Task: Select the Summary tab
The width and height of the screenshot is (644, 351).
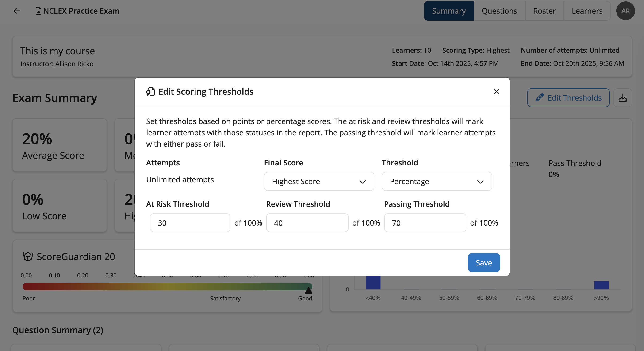Action: pyautogui.click(x=449, y=11)
